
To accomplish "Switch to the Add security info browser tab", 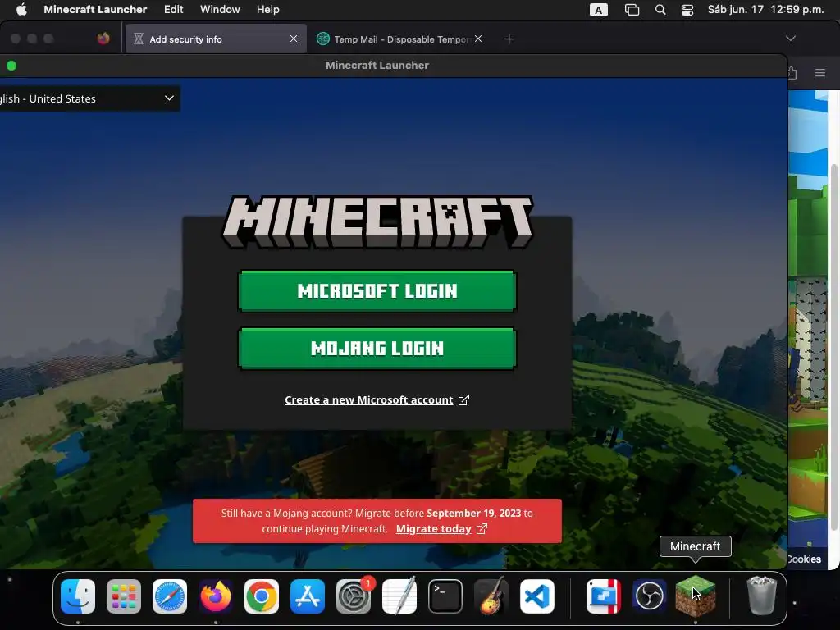I will tap(216, 39).
